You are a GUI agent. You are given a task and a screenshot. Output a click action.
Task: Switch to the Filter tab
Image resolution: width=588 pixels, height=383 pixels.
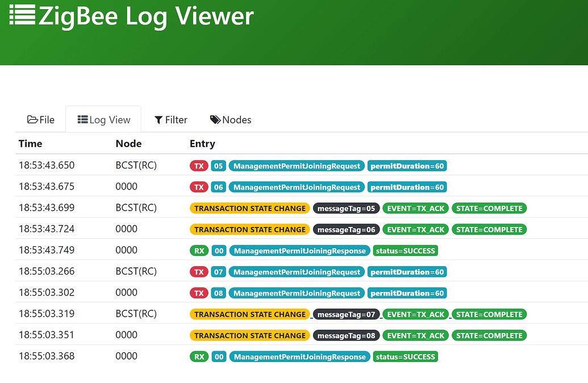click(x=171, y=119)
